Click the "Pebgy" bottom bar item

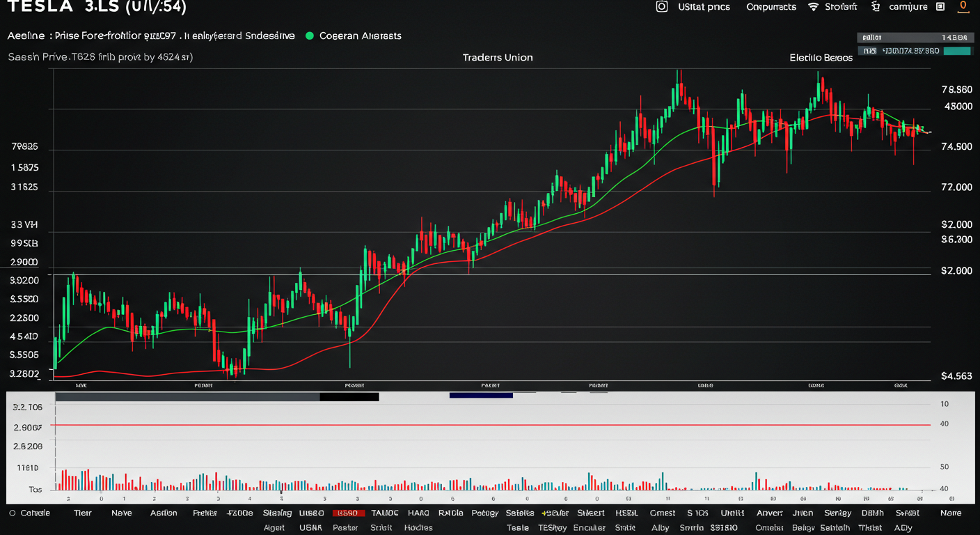click(x=484, y=513)
